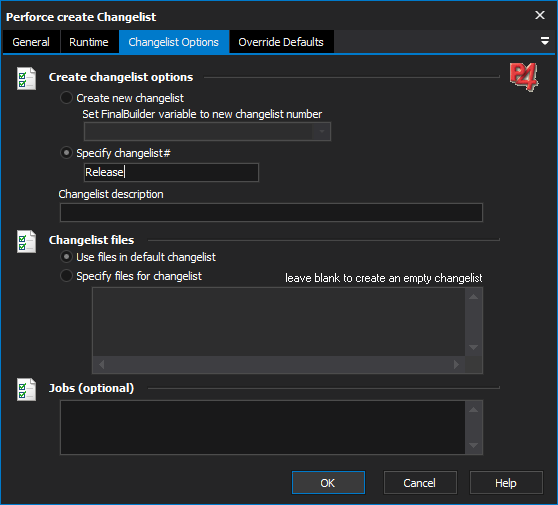Viewport: 558px width, 505px height.
Task: Click inside the Jobs text area
Action: [263, 427]
